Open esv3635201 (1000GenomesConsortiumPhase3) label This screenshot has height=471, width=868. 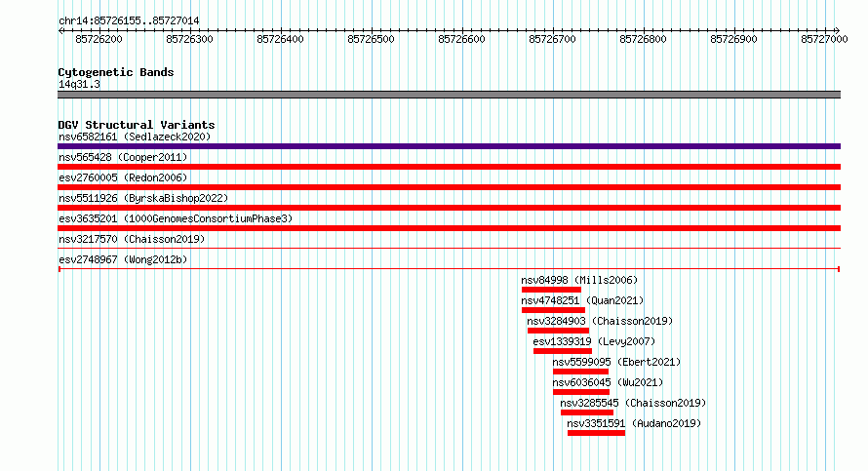[x=176, y=218]
